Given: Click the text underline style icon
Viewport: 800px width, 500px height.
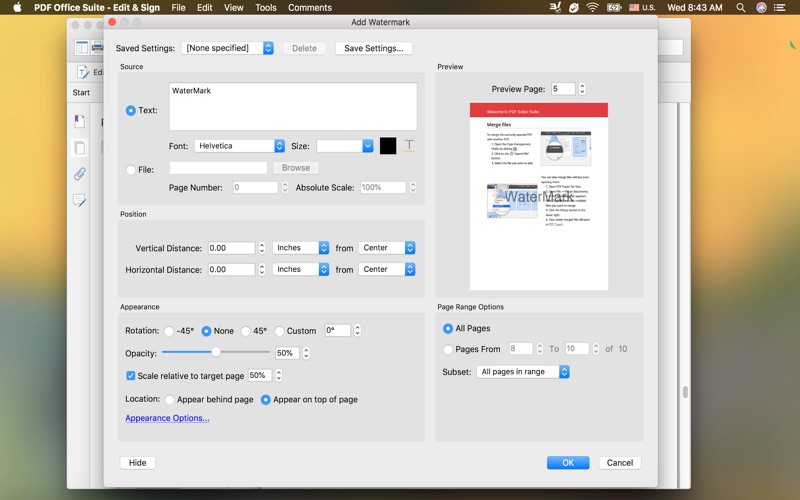Looking at the screenshot, I should point(409,146).
